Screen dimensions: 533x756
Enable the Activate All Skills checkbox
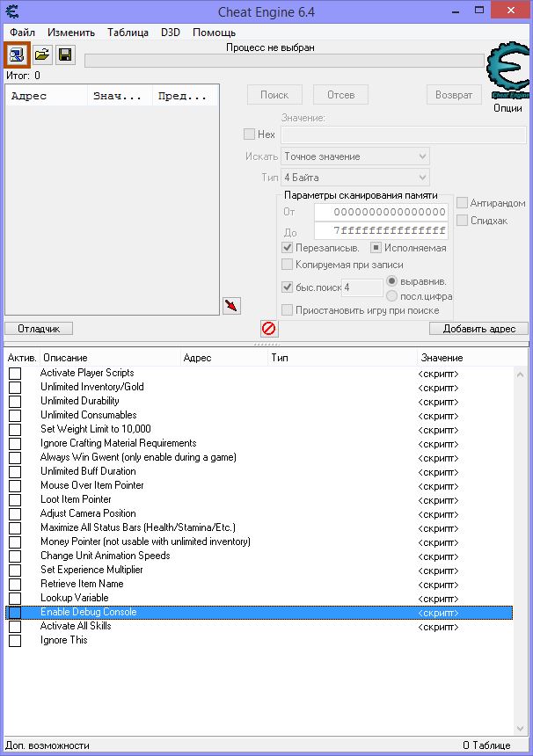point(15,626)
